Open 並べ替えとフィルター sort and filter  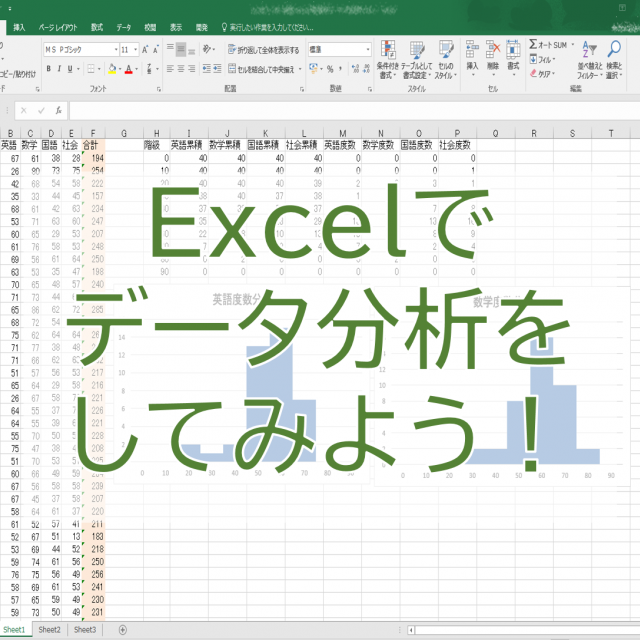[589, 60]
